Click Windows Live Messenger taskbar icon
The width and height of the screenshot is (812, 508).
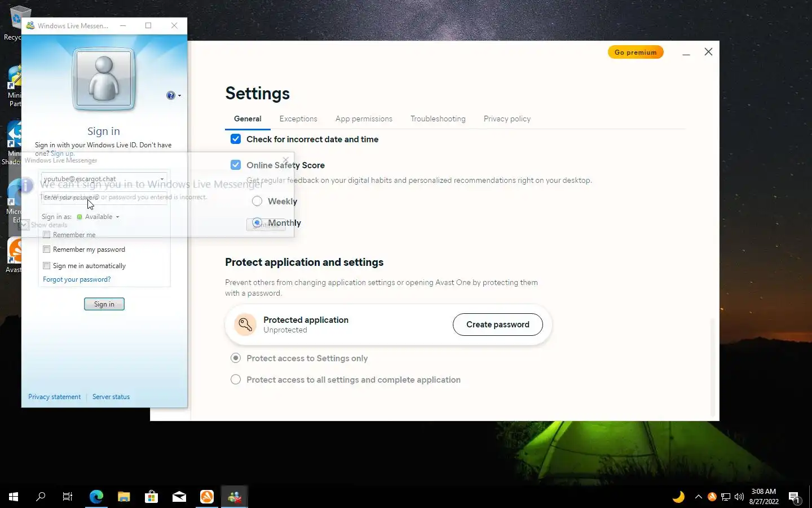point(235,497)
